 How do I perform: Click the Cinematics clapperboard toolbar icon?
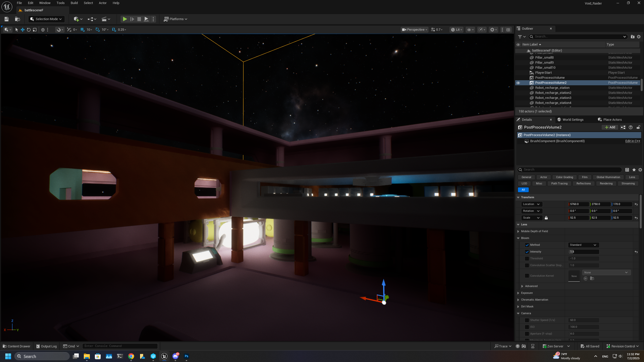[104, 19]
